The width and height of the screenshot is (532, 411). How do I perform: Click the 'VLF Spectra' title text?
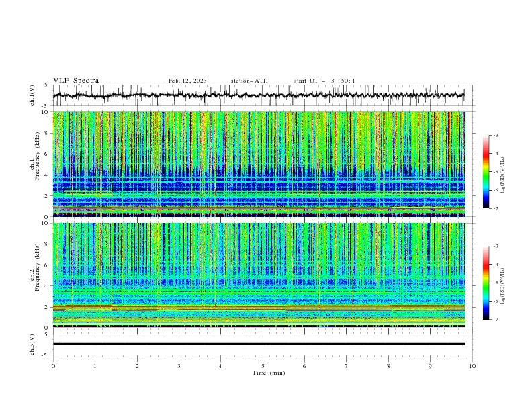(x=76, y=81)
